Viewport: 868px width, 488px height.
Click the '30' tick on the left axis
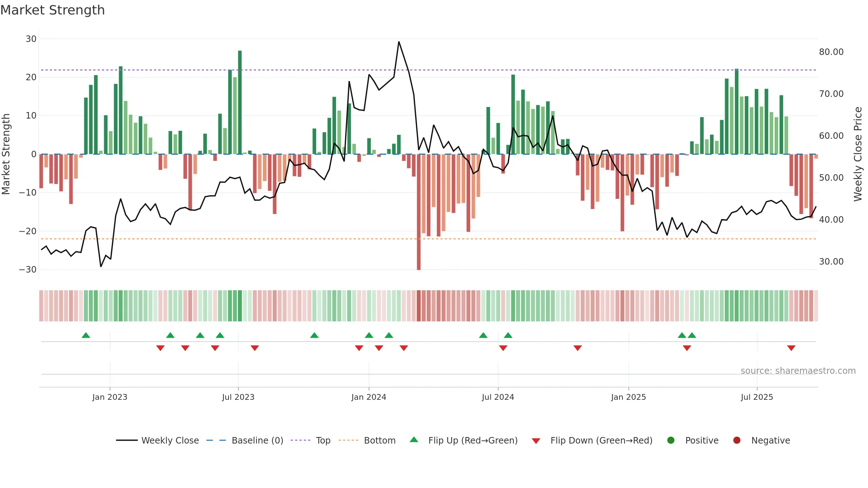click(x=31, y=39)
